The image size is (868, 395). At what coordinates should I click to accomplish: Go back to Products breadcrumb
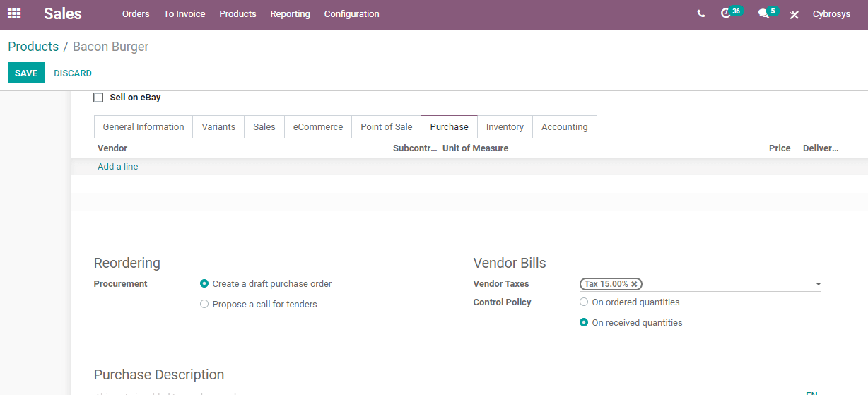pyautogui.click(x=33, y=47)
